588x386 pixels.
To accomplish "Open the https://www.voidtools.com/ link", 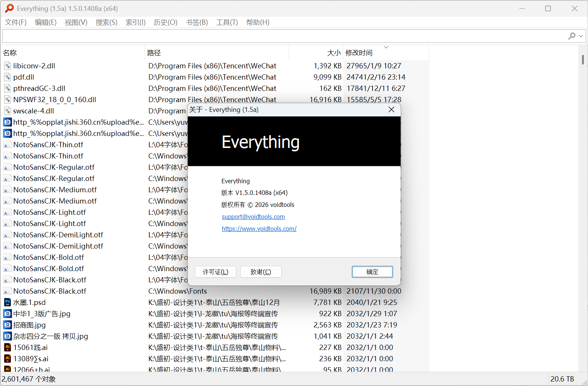I will pos(259,229).
